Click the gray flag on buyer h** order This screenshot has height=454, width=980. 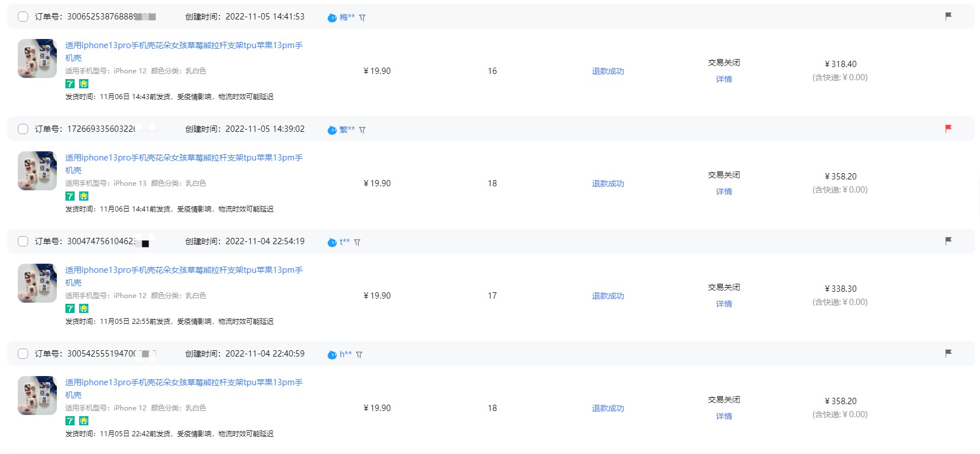pos(948,353)
